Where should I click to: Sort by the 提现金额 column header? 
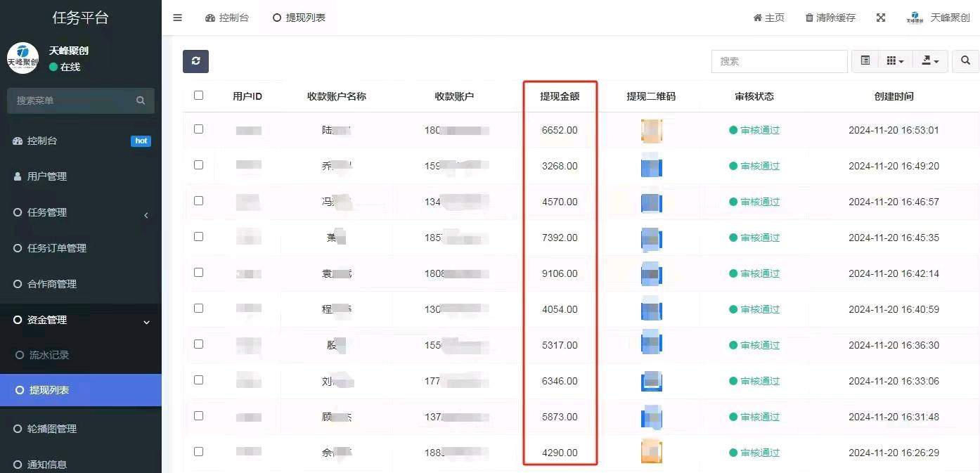click(x=560, y=96)
